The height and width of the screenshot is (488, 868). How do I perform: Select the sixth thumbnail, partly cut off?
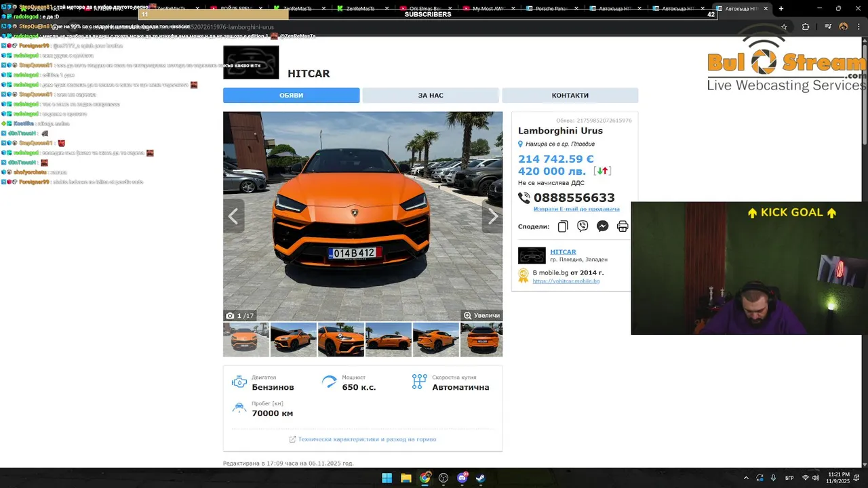[481, 340]
